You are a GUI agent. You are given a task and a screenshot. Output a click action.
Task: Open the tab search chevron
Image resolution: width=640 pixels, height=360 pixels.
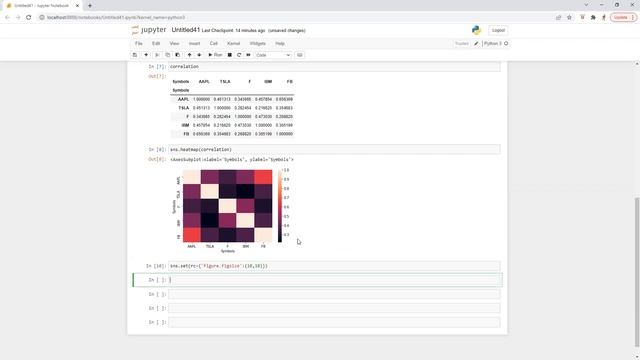[x=587, y=5]
